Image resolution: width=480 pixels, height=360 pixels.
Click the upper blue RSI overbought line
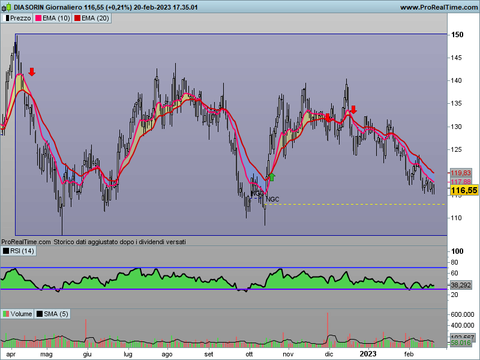coord(223,267)
